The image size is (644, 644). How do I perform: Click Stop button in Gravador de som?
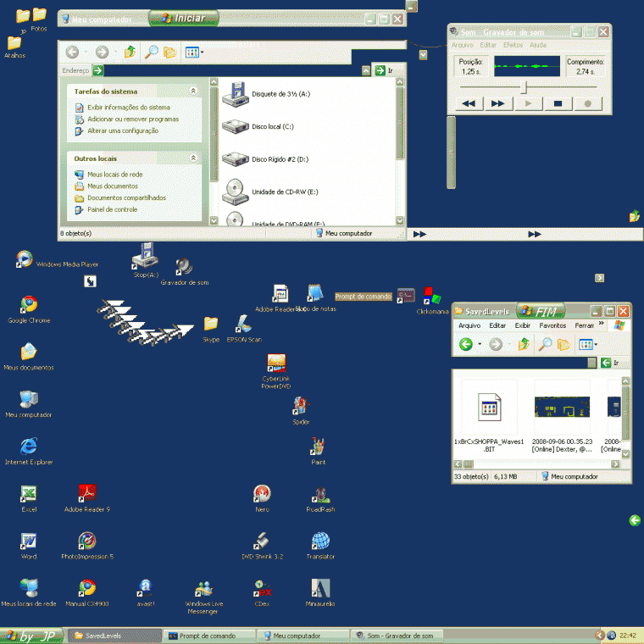tap(558, 103)
